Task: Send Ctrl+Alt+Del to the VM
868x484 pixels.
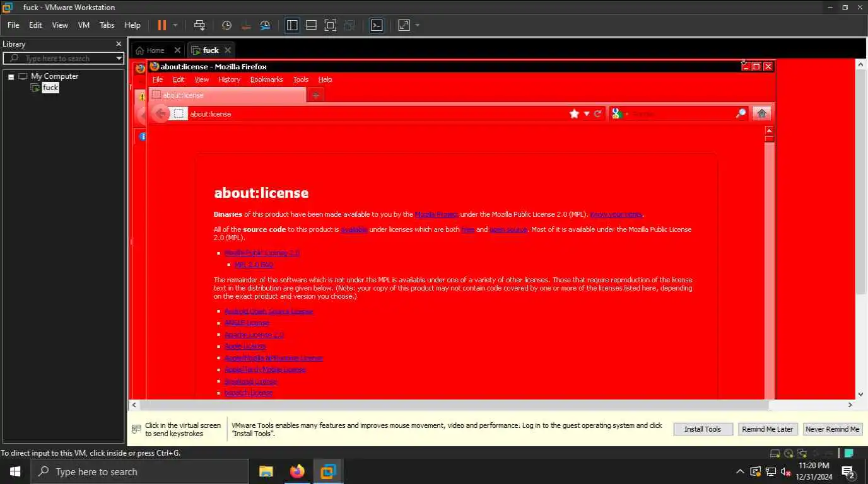Action: [x=199, y=25]
